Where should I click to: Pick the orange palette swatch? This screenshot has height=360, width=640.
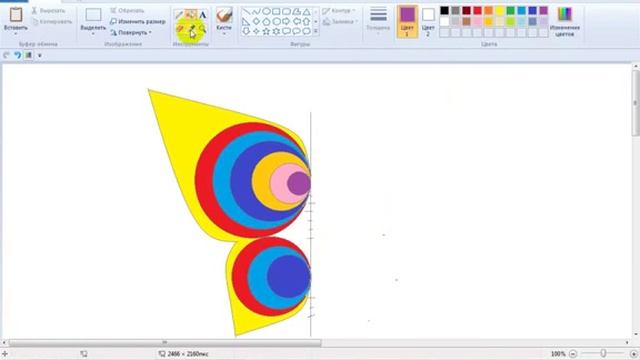489,11
